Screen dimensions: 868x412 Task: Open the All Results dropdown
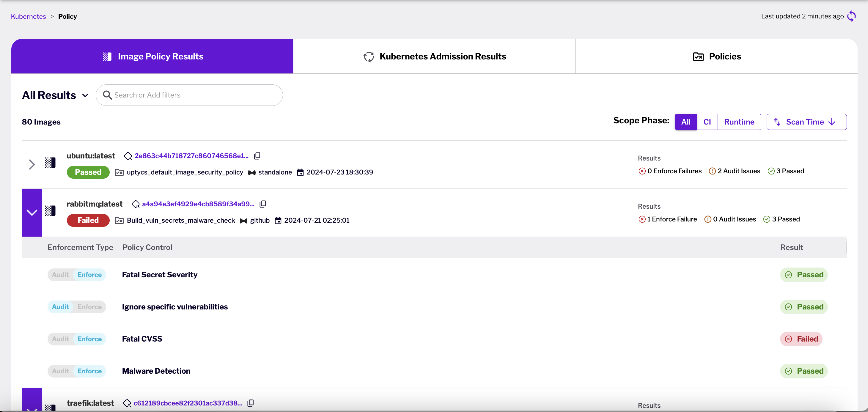55,95
